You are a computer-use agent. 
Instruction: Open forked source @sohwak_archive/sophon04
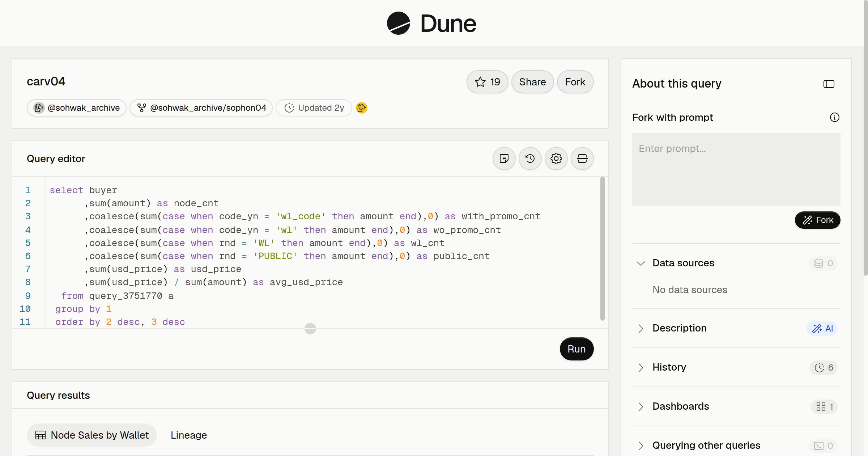(x=201, y=108)
